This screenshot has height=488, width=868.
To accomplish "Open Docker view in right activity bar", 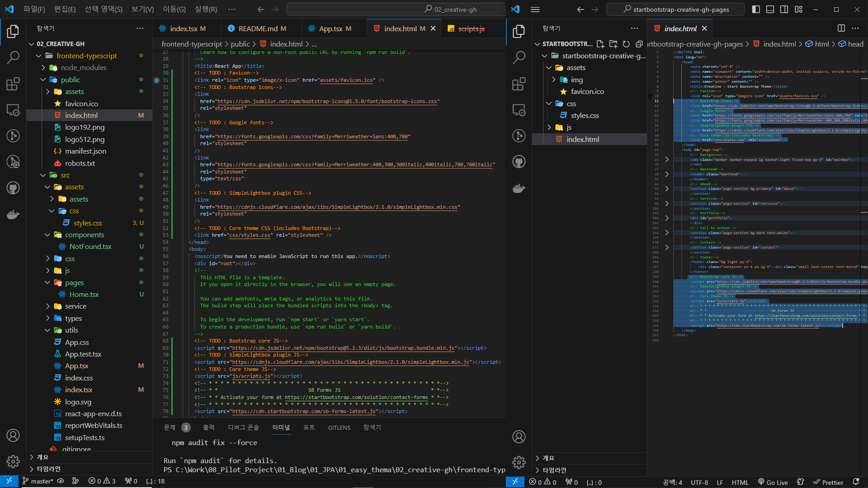I will [x=519, y=188].
